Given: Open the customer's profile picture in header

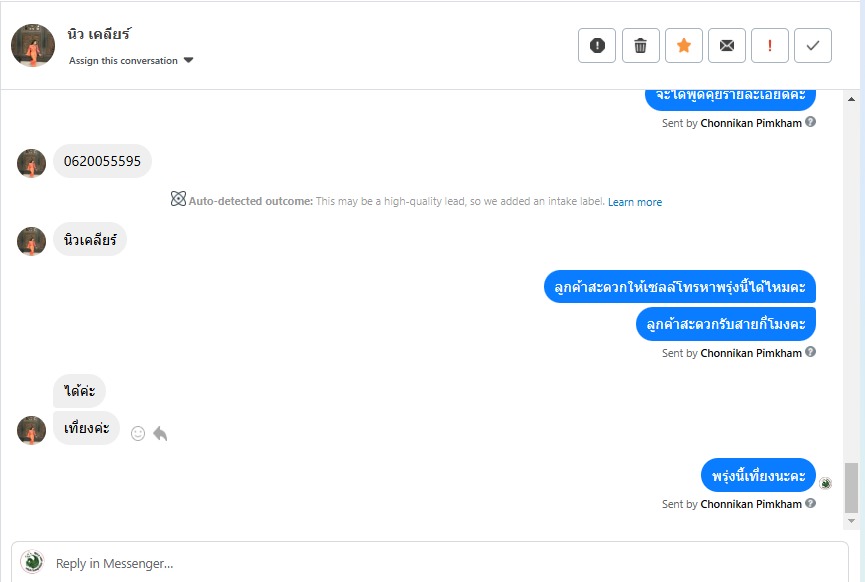Looking at the screenshot, I should [32, 45].
